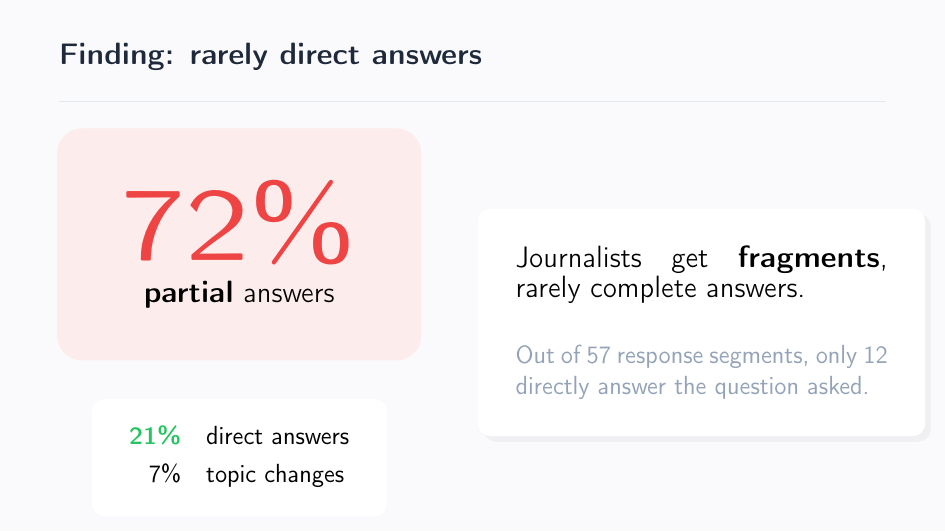
Task: Select the 7% value
Action: click(x=164, y=475)
